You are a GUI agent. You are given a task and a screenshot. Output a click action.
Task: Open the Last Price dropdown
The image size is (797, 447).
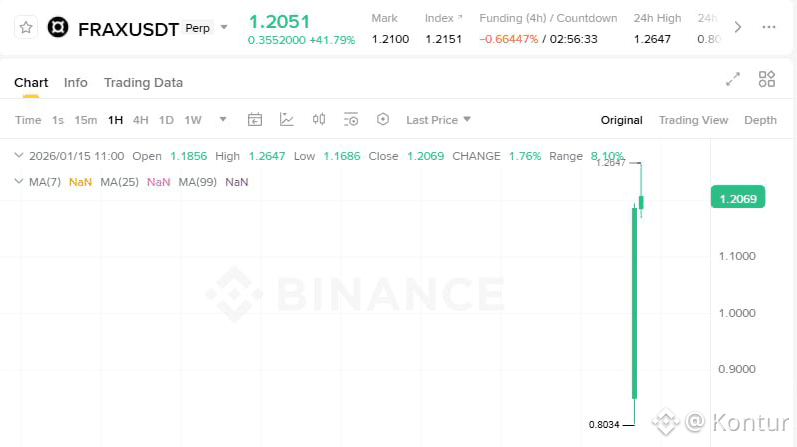(438, 120)
